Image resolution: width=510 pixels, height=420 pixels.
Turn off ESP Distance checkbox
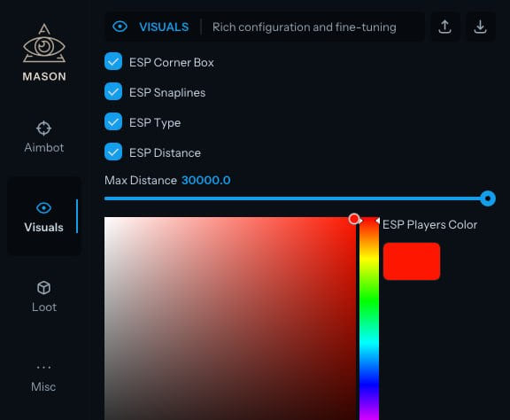click(113, 152)
